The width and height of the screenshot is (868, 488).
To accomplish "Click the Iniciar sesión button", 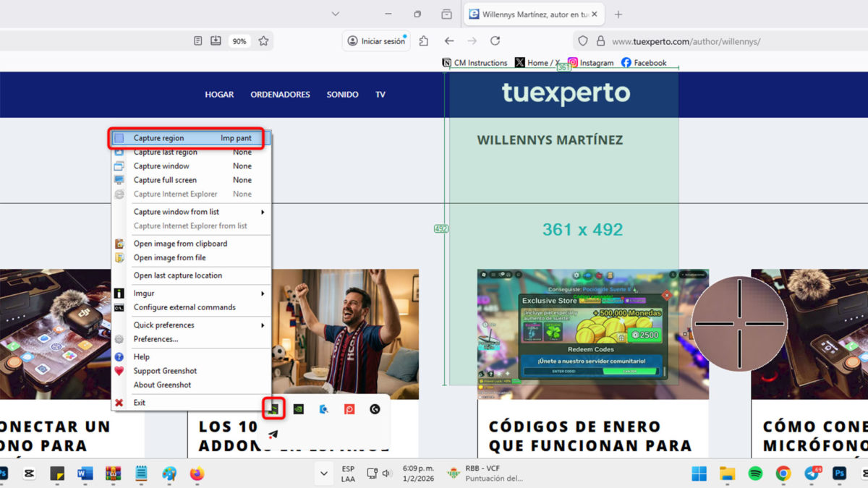I will point(376,41).
